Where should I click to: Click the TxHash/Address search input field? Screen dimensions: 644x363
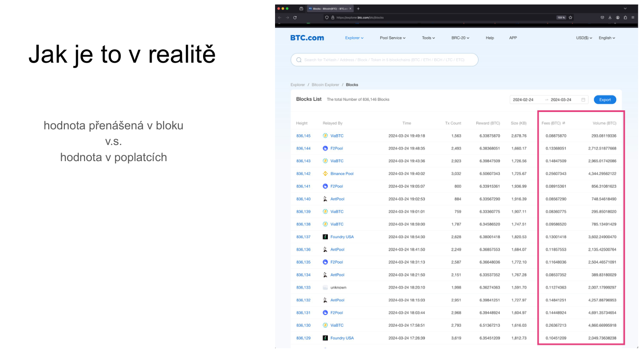(385, 60)
